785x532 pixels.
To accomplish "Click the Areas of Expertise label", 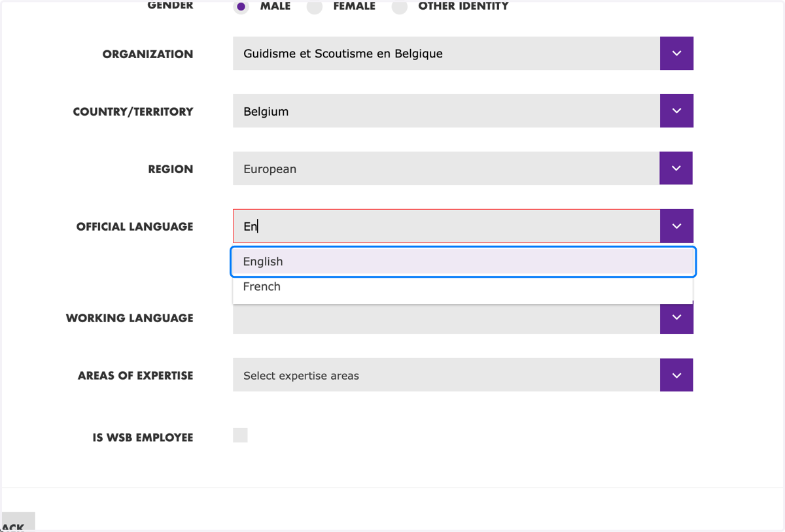I will pyautogui.click(x=135, y=376).
